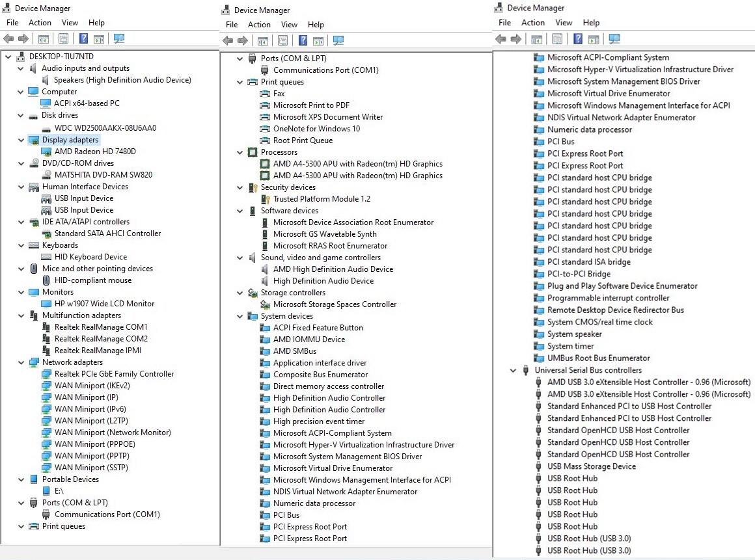Viewport: 755px width, 560px height.
Task: Select Standard SATA AHCI Controller
Action: [108, 233]
